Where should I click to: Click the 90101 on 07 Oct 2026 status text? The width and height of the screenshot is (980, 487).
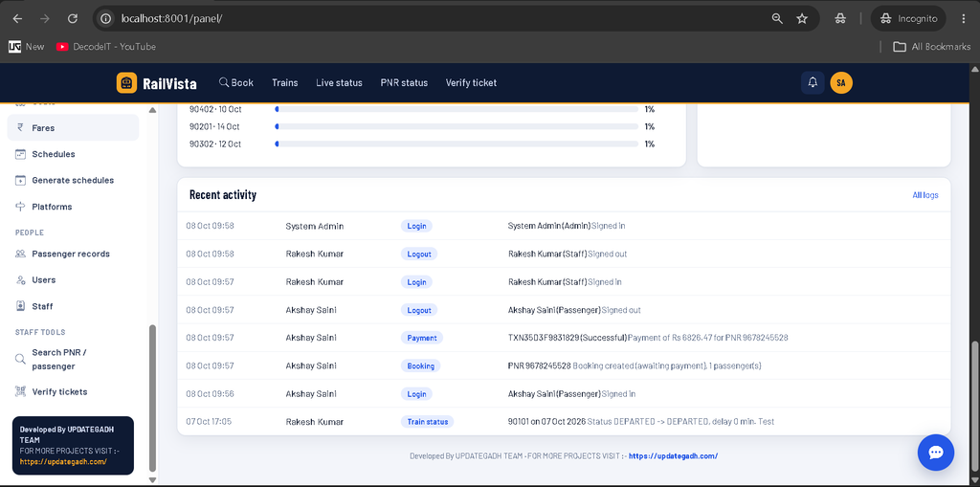pos(641,421)
